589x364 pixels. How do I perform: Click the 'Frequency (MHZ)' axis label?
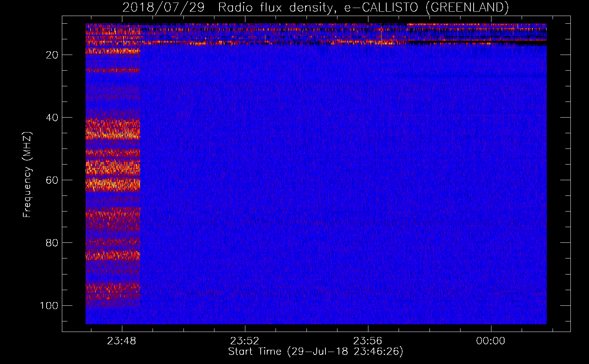27,175
